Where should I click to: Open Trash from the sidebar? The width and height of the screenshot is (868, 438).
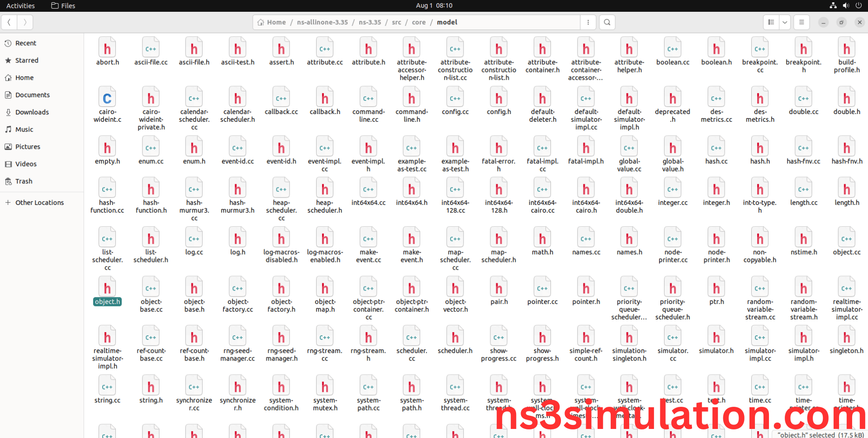coord(24,181)
